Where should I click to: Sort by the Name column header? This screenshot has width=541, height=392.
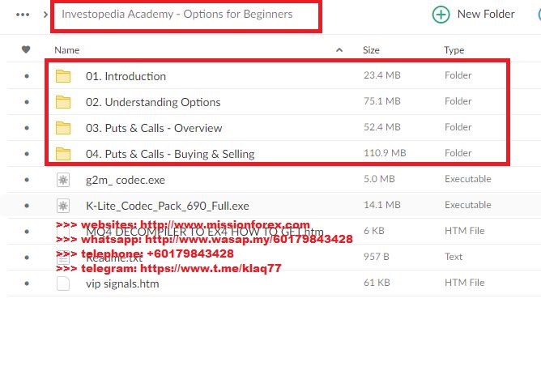coord(67,50)
